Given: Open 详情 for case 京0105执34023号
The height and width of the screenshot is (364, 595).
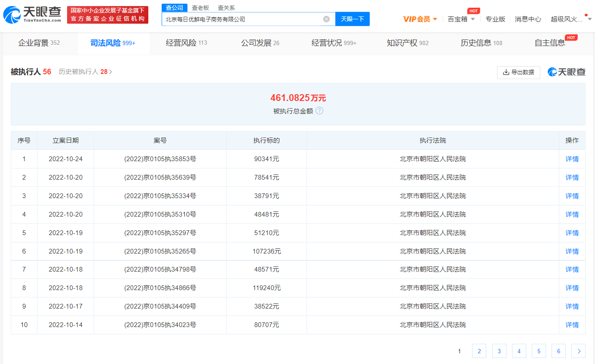Looking at the screenshot, I should click(572, 325).
